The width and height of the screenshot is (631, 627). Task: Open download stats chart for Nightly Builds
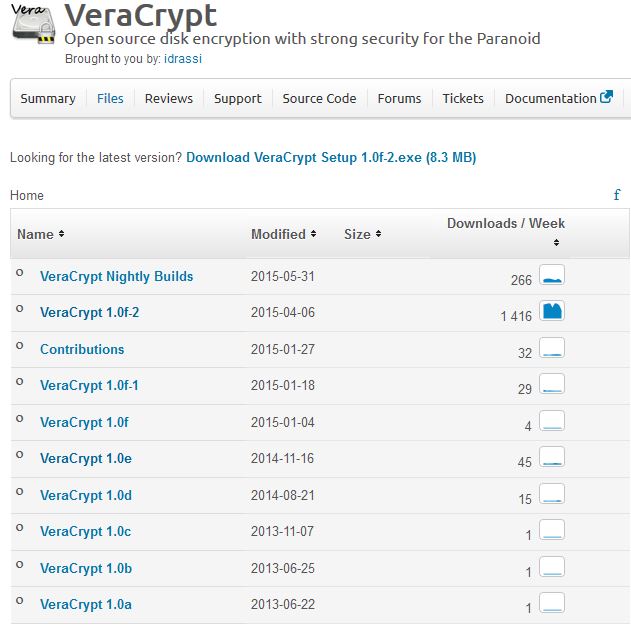[x=552, y=275]
